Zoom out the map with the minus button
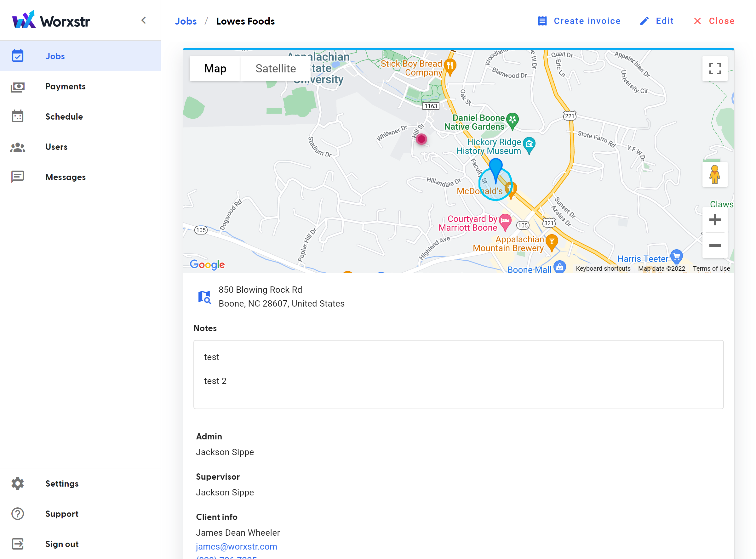Viewport: 756px width, 559px height. [715, 246]
